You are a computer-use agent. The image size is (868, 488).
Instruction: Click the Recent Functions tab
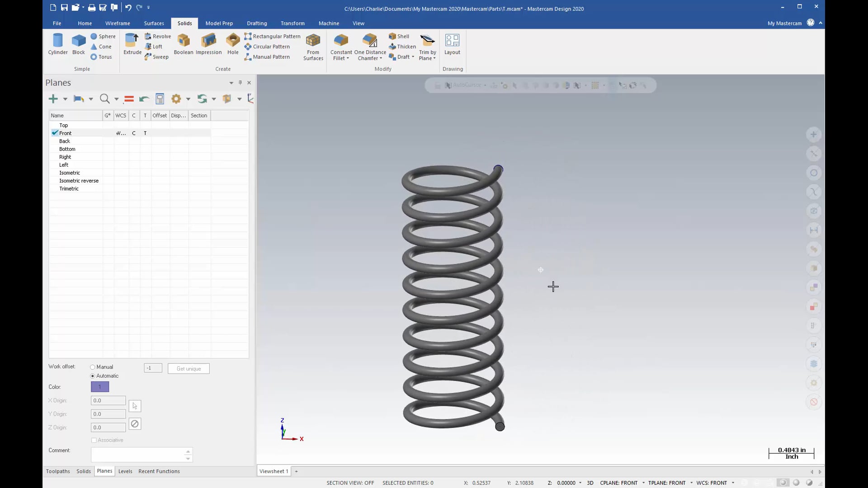[x=159, y=471]
